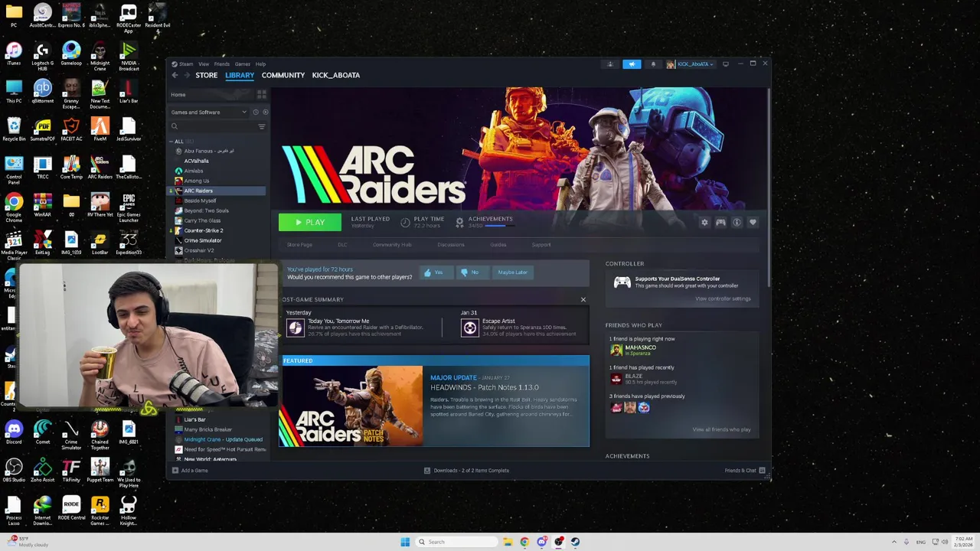Select Beyond: Two Souls in library

(x=206, y=210)
